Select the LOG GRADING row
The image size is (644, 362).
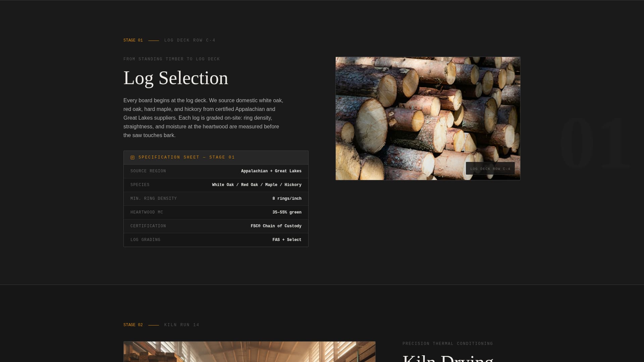[x=216, y=240]
